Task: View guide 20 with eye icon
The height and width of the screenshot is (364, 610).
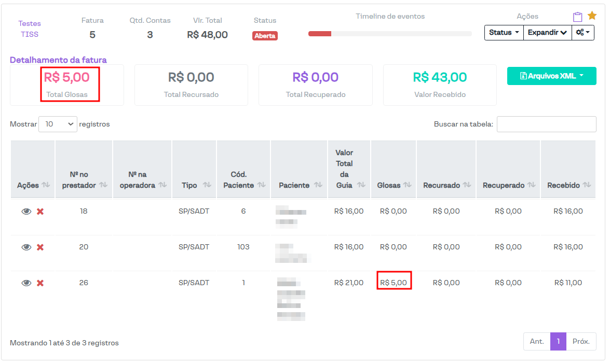Action: (26, 247)
